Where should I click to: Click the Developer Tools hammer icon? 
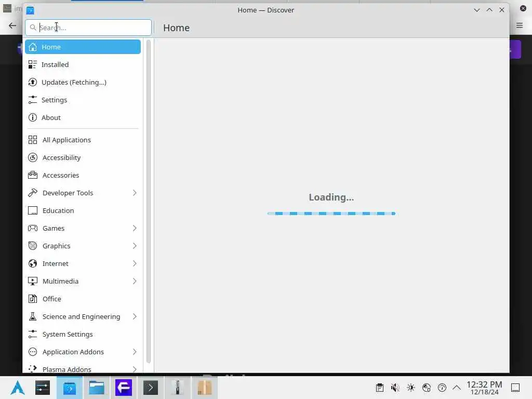tap(33, 193)
